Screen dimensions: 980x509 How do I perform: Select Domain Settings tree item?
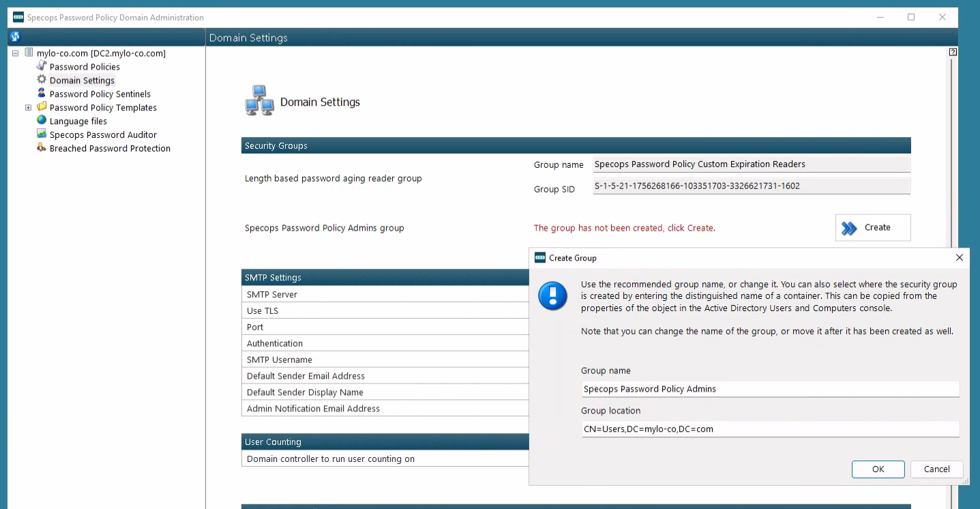82,81
